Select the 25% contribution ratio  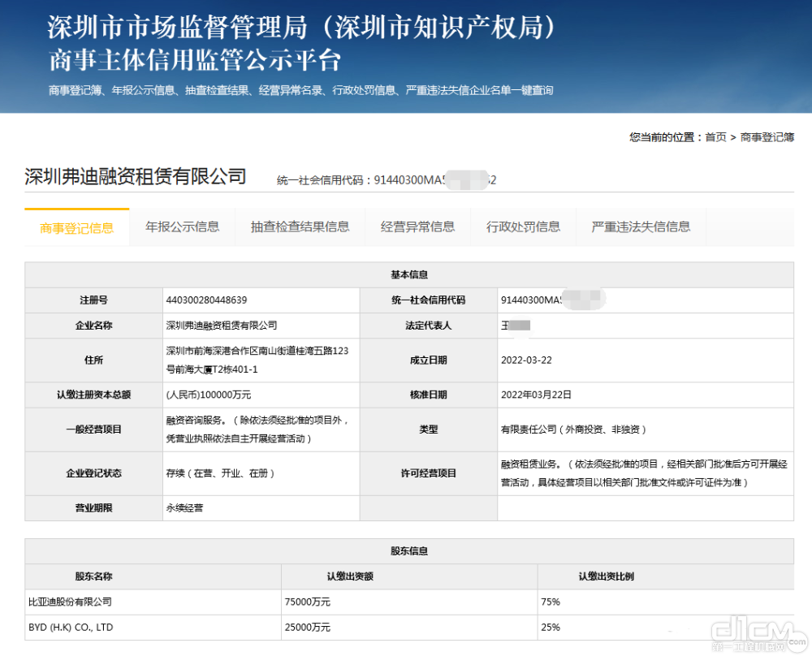click(551, 628)
